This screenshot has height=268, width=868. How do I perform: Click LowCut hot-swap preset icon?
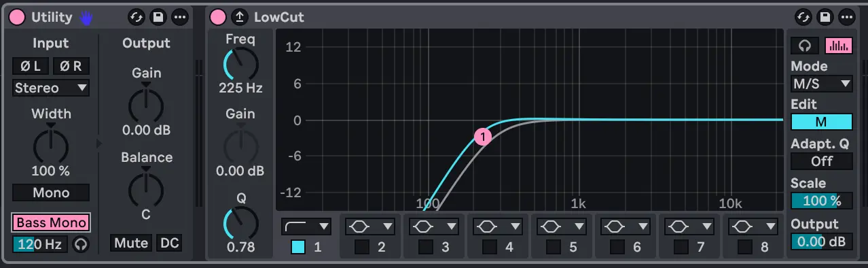click(x=803, y=17)
